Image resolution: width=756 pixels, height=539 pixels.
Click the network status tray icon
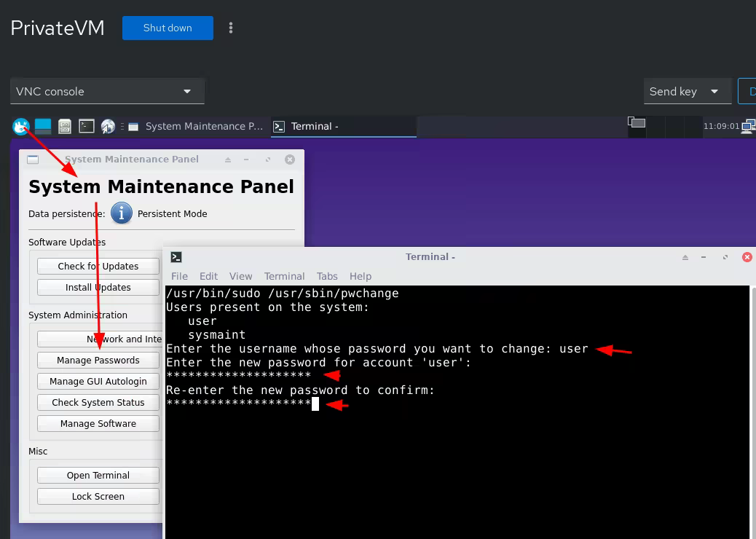[x=749, y=126]
